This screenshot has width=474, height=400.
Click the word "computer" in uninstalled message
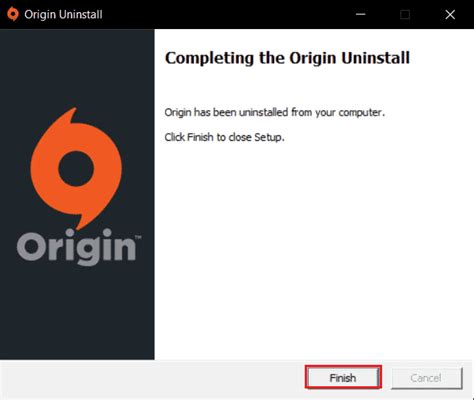[360, 113]
